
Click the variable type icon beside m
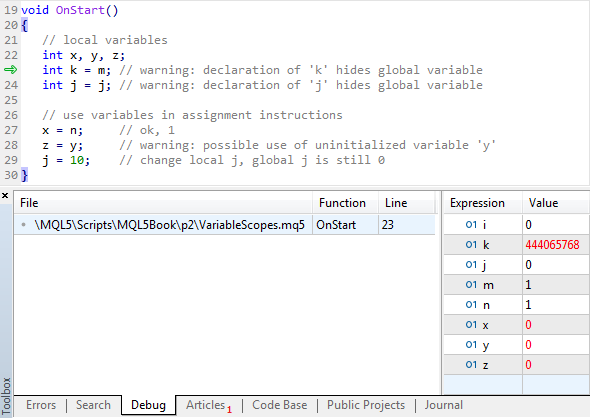point(471,285)
